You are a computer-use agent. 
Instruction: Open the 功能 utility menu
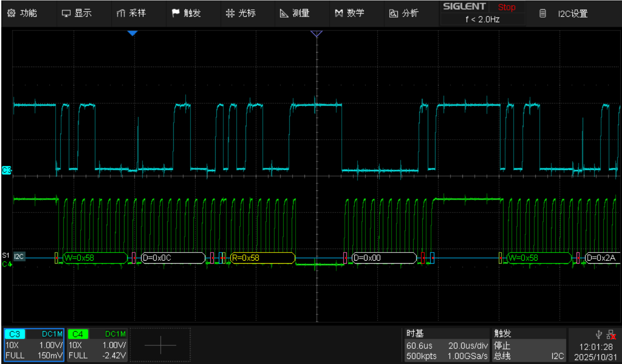pyautogui.click(x=23, y=13)
